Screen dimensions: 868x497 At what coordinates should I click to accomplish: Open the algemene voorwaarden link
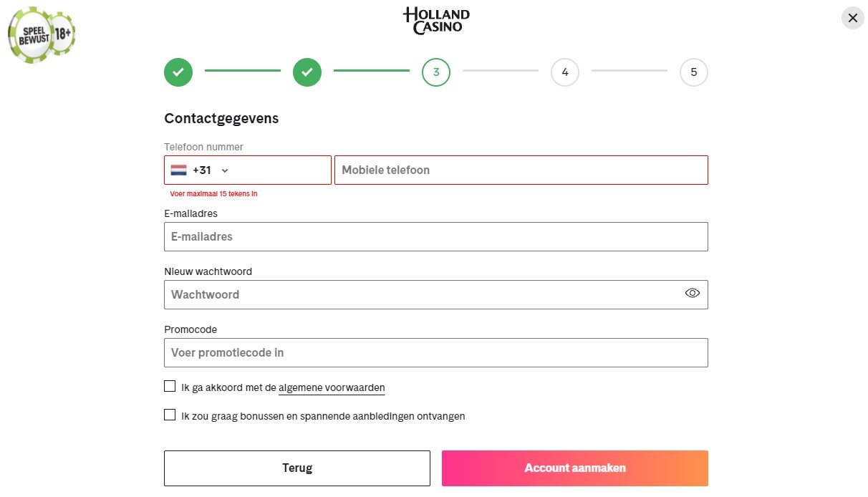pyautogui.click(x=332, y=388)
